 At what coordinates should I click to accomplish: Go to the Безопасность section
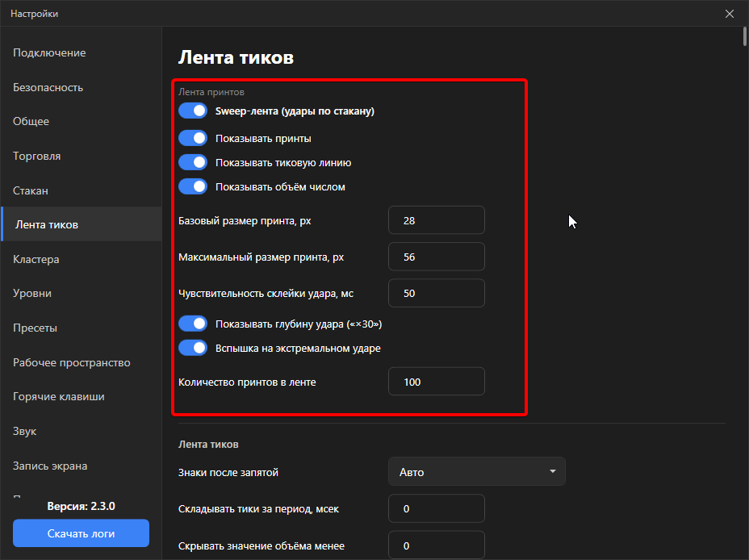point(82,87)
